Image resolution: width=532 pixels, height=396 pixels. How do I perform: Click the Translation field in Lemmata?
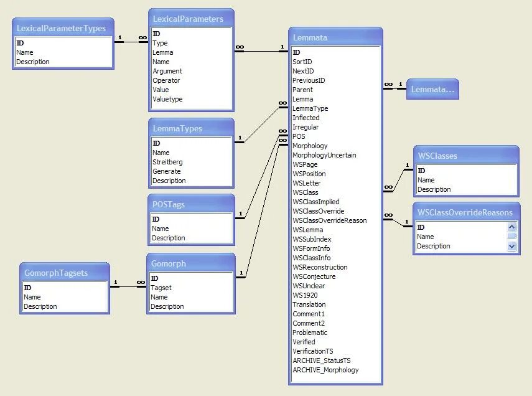point(336,304)
